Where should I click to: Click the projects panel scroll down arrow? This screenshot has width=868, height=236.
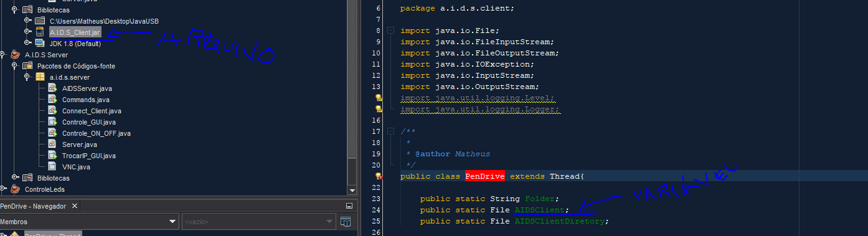(352, 190)
